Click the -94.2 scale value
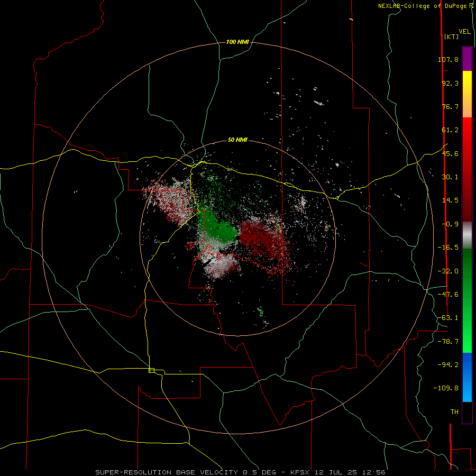This screenshot has height=476, width=476. pos(448,364)
